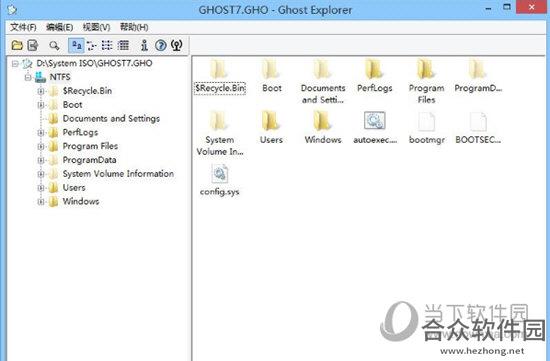Select the ProgramD... folder in right pane
550x361 pixels.
point(478,69)
